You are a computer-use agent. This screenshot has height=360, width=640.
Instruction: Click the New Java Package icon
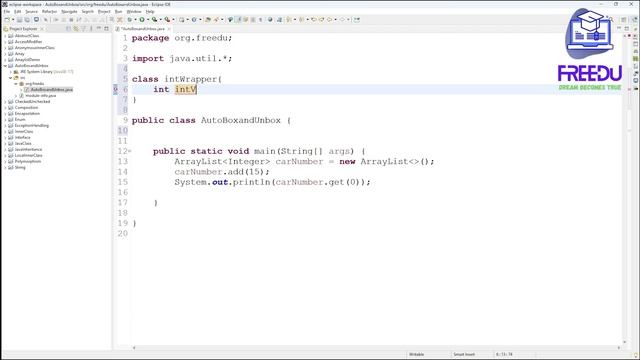[182, 20]
